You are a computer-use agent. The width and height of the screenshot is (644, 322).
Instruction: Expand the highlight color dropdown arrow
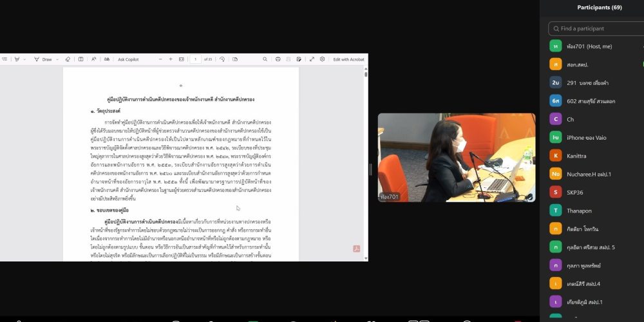pos(25,59)
